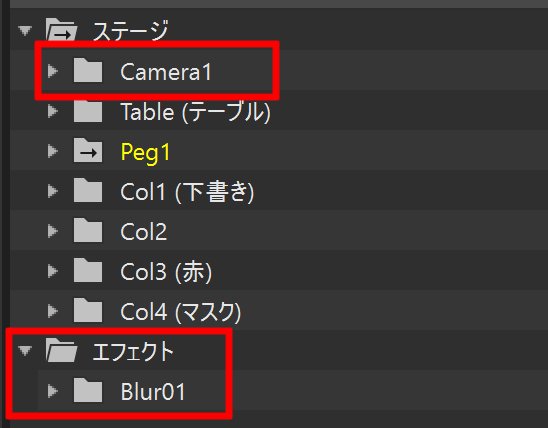Click the Camera1 folder icon
This screenshot has height=428, width=548.
point(88,70)
